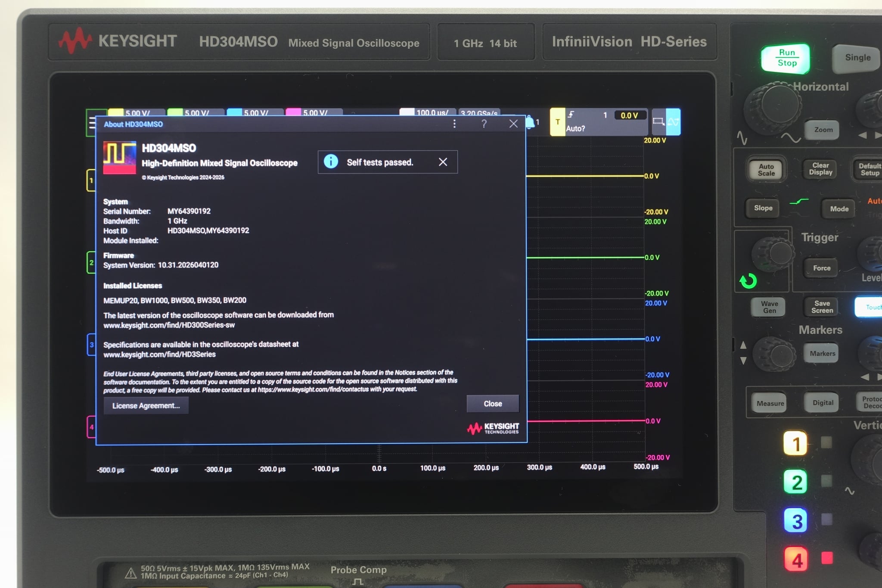Toggle the blue channel 3 hardware button

tap(796, 521)
